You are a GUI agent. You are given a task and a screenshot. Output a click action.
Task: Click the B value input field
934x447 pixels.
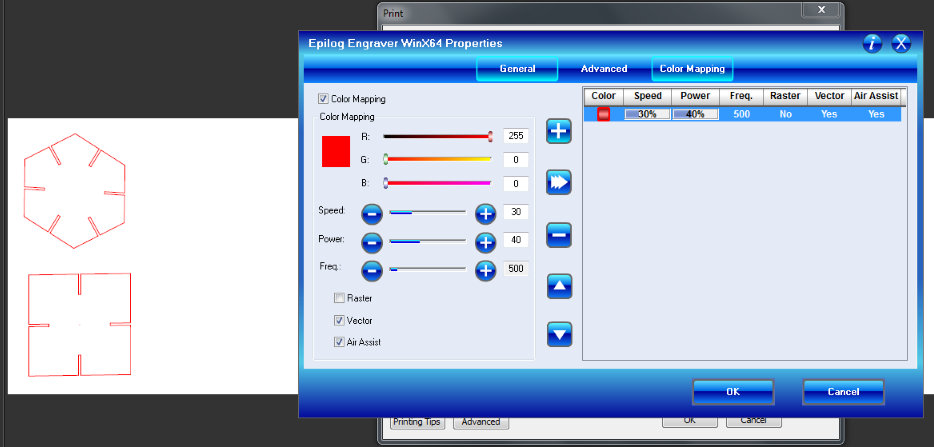point(516,184)
